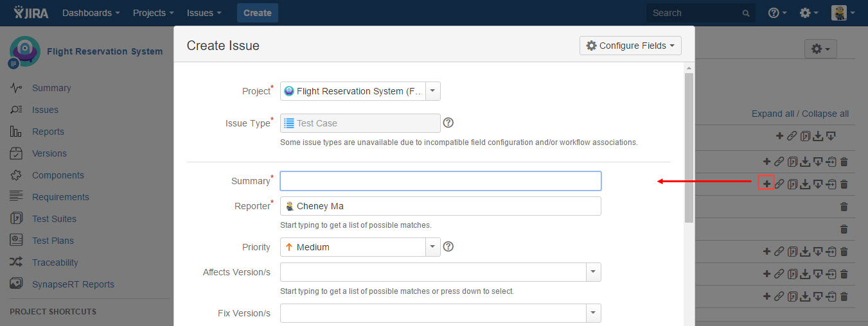The width and height of the screenshot is (868, 326).
Task: Expand the Affects Version/s dropdown
Action: point(593,272)
